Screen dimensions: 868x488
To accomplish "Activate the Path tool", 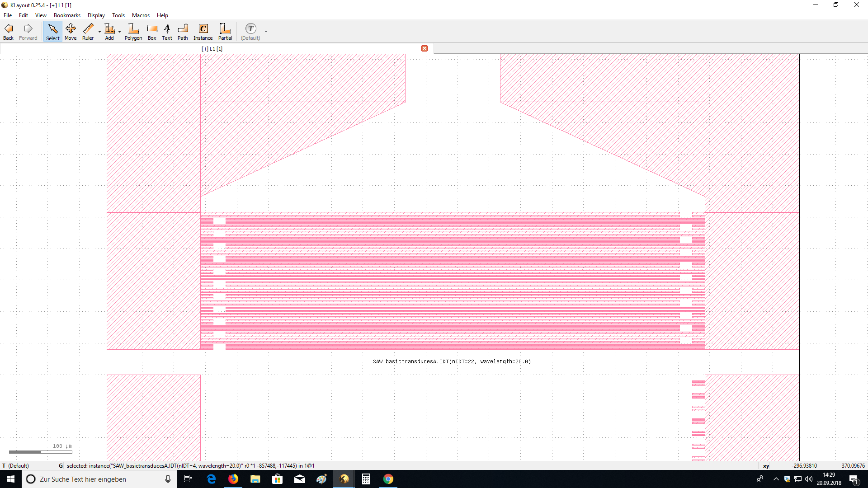I will pos(183,32).
